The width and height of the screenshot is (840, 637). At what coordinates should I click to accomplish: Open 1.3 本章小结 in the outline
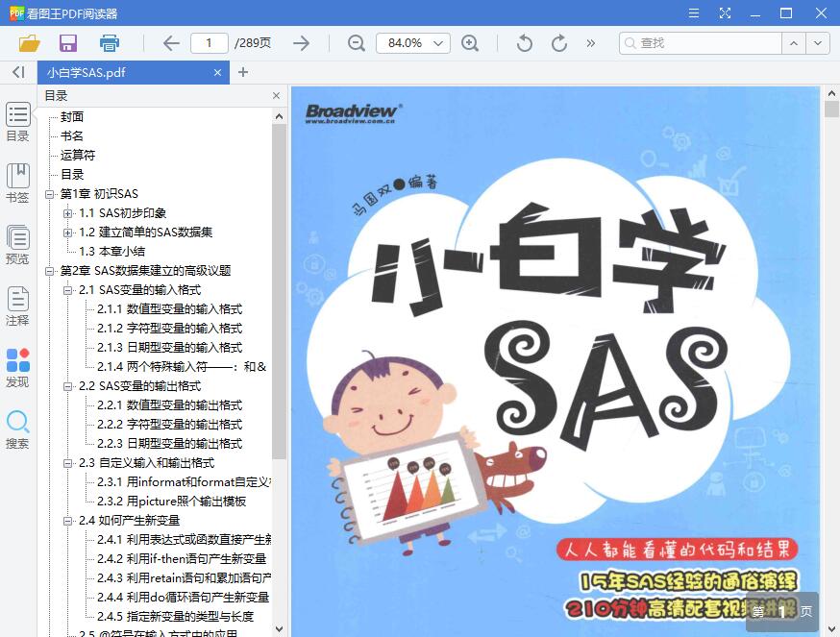[x=111, y=252]
